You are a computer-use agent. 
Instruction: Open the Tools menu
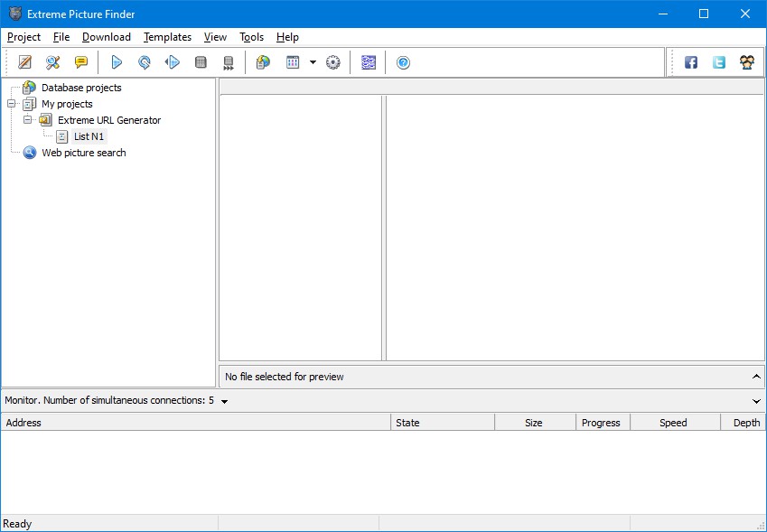(x=251, y=37)
